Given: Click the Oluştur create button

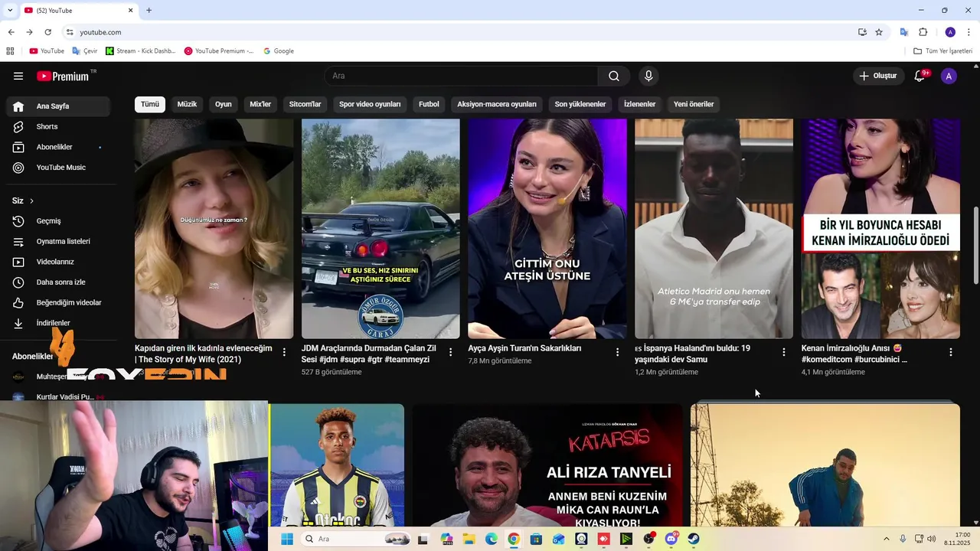Looking at the screenshot, I should pyautogui.click(x=878, y=76).
